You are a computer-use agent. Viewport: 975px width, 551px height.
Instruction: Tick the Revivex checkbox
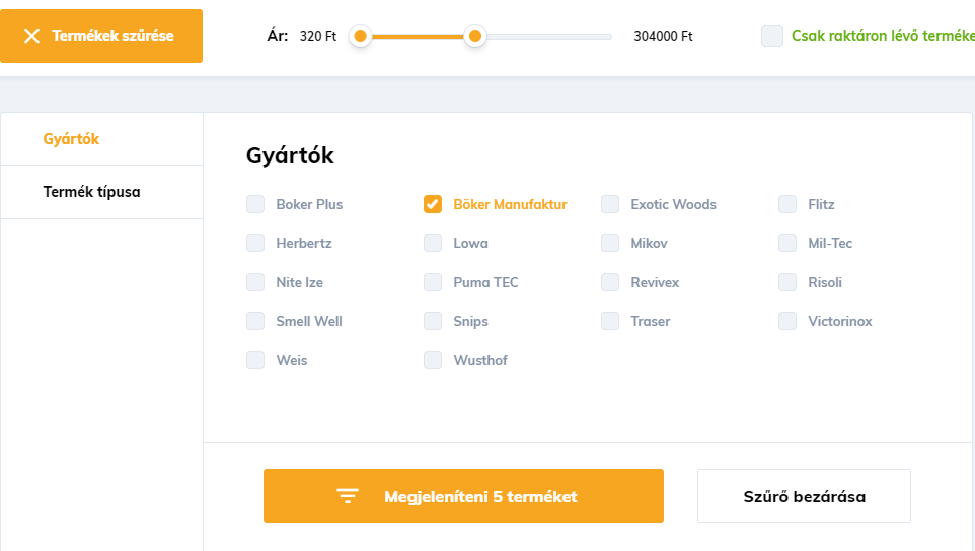(x=610, y=282)
